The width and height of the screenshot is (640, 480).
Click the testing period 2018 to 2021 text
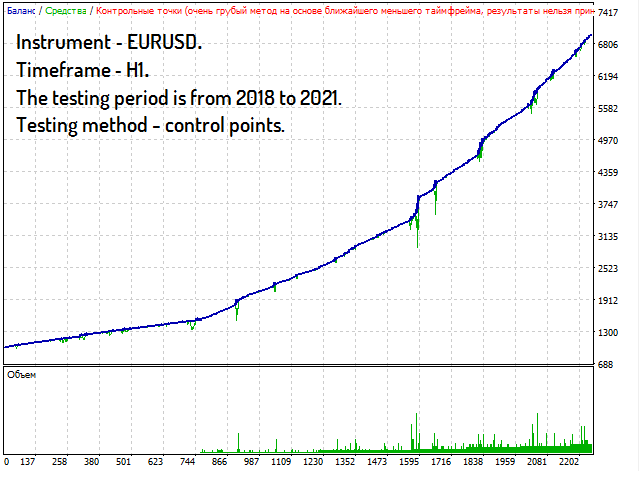[x=179, y=99]
